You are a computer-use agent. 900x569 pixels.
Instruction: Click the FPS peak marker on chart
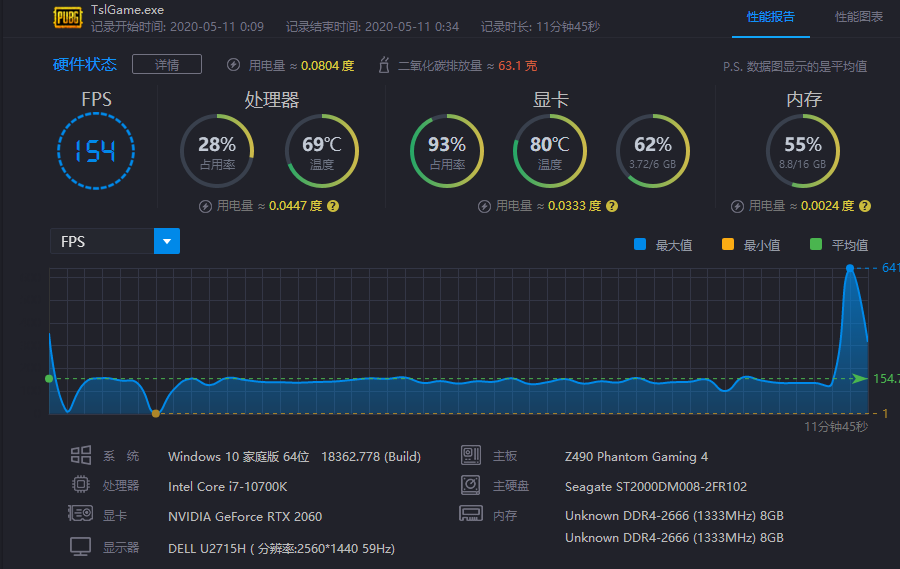[850, 268]
